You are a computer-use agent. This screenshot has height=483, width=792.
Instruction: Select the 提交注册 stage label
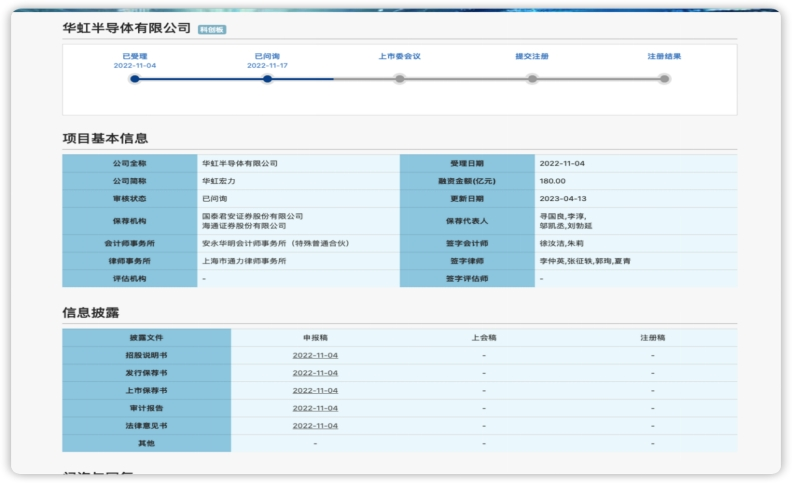(532, 56)
